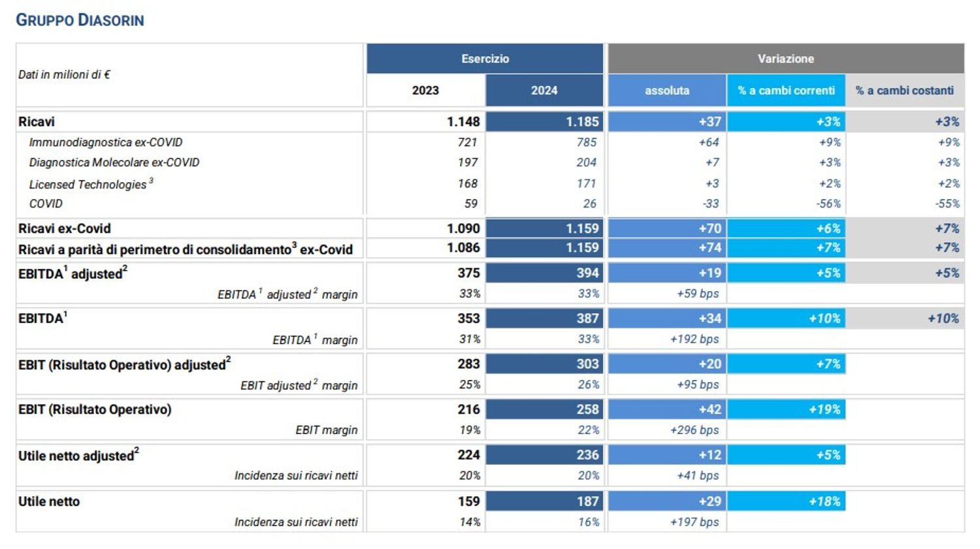980x549 pixels.
Task: Select 'Ricavi a parità di perimetro' row label
Action: 186,249
